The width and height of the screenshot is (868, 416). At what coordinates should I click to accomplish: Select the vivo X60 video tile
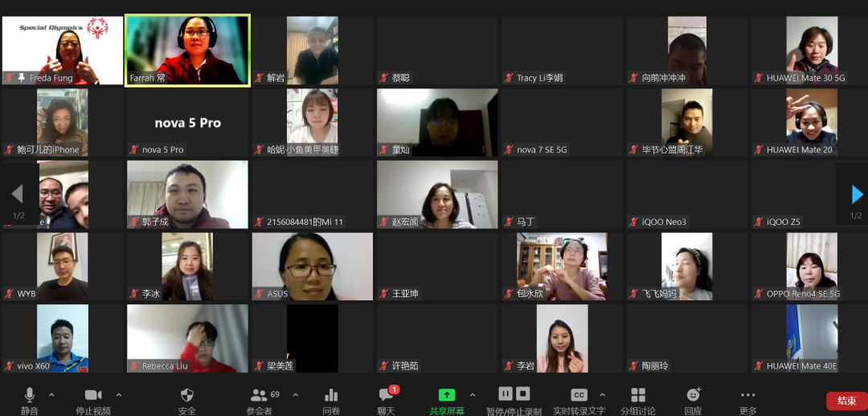pos(63,339)
